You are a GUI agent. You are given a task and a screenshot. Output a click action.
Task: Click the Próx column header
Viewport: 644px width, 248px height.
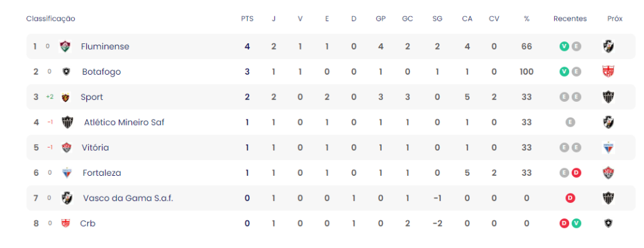(615, 19)
